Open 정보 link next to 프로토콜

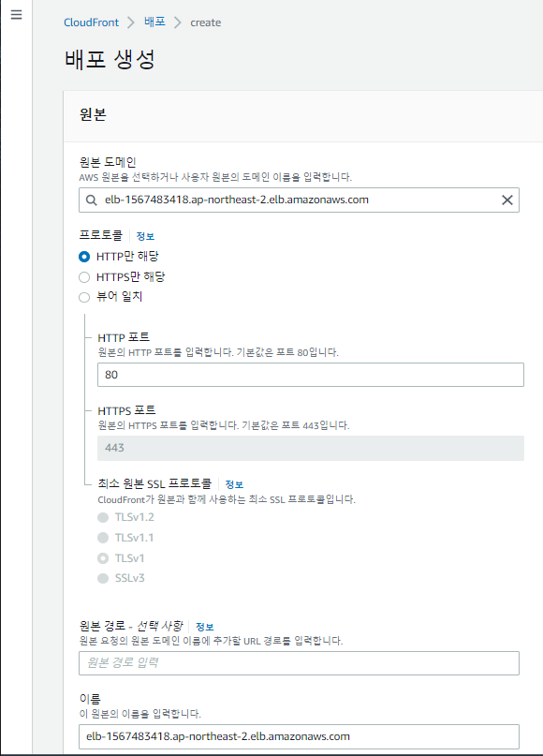pyautogui.click(x=145, y=236)
